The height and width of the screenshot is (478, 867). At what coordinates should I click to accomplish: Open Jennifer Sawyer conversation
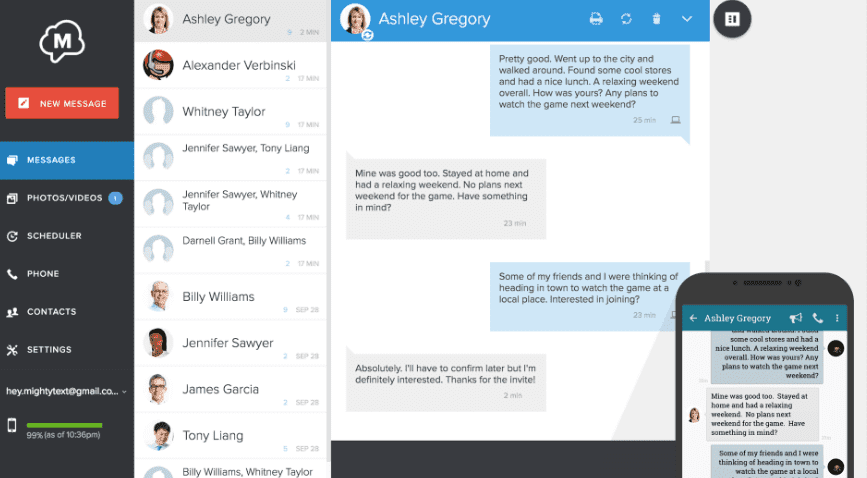click(x=231, y=343)
